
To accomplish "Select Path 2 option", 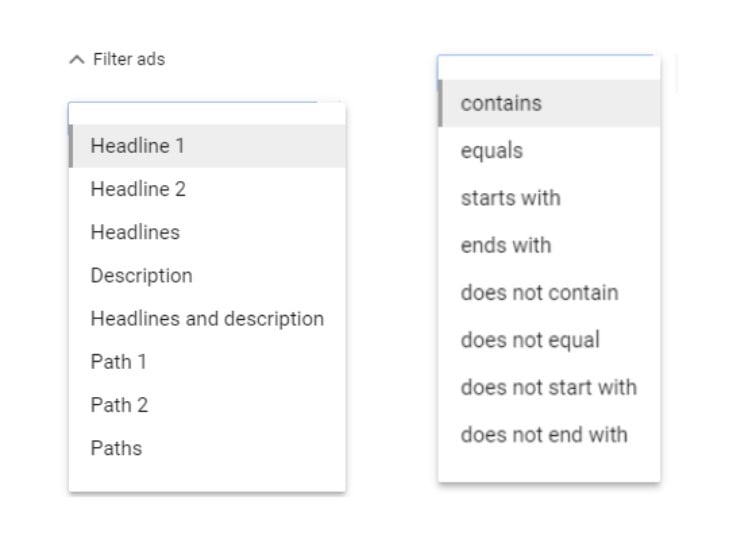I will pyautogui.click(x=207, y=405).
